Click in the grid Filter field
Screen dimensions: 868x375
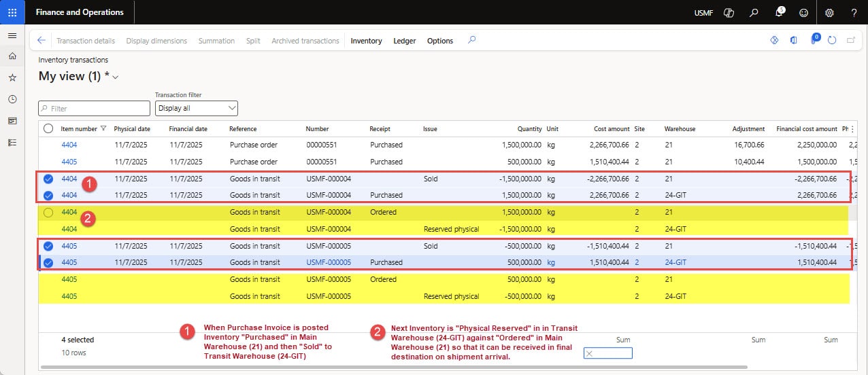95,108
